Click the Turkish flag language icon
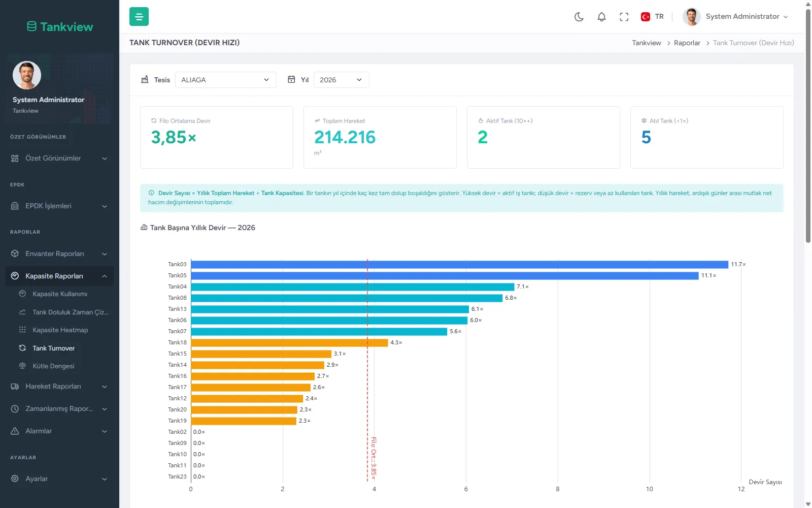The width and height of the screenshot is (812, 508). click(646, 17)
